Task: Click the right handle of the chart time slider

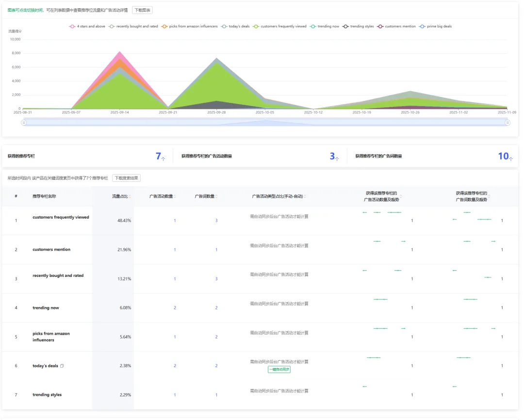Action: pyautogui.click(x=508, y=123)
